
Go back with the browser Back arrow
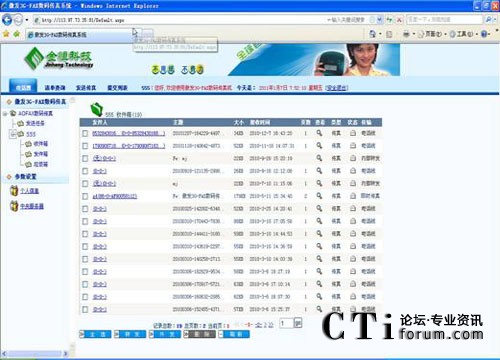pyautogui.click(x=7, y=20)
